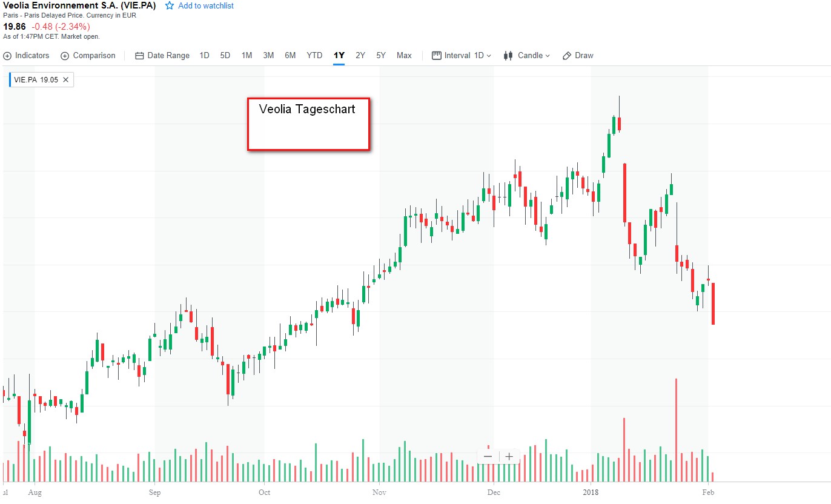Open the Indicators plus icon
831x504 pixels.
pyautogui.click(x=7, y=56)
